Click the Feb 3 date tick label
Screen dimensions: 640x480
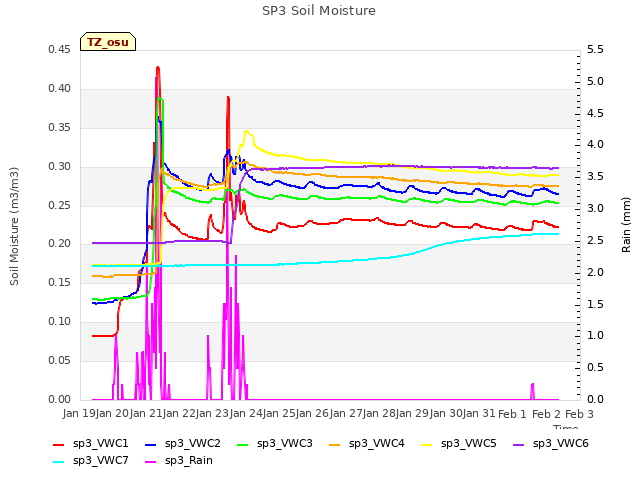coord(579,414)
